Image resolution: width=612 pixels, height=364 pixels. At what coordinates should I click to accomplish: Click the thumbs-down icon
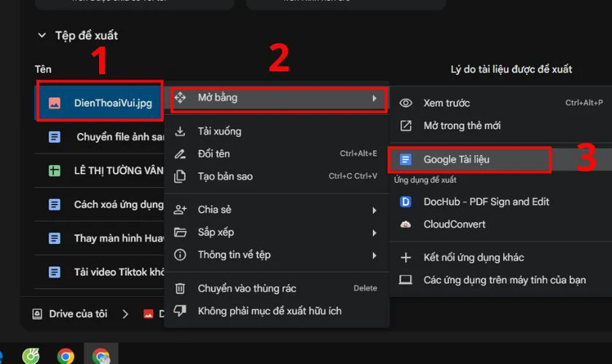(180, 311)
